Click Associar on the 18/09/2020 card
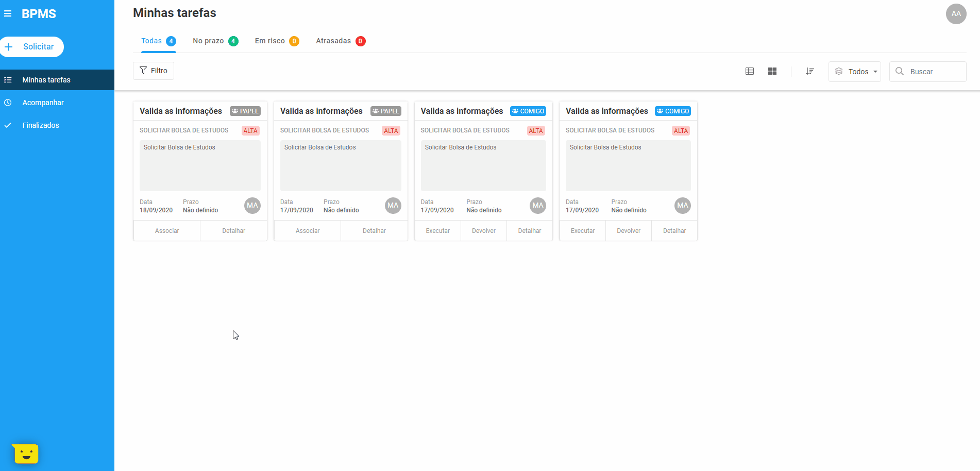 (167, 231)
